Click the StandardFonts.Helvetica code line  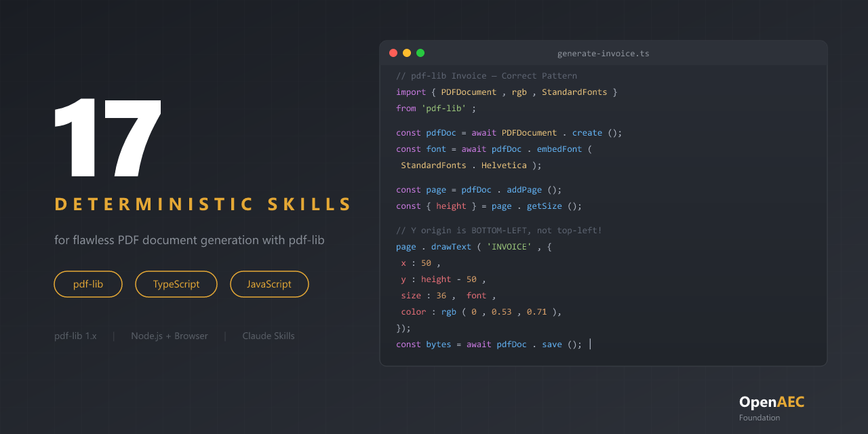468,165
